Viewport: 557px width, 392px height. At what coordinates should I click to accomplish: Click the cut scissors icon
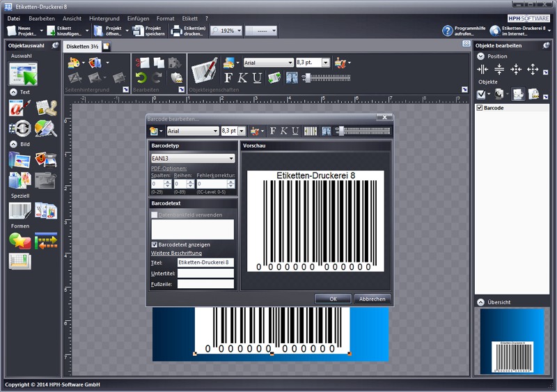pyautogui.click(x=143, y=63)
